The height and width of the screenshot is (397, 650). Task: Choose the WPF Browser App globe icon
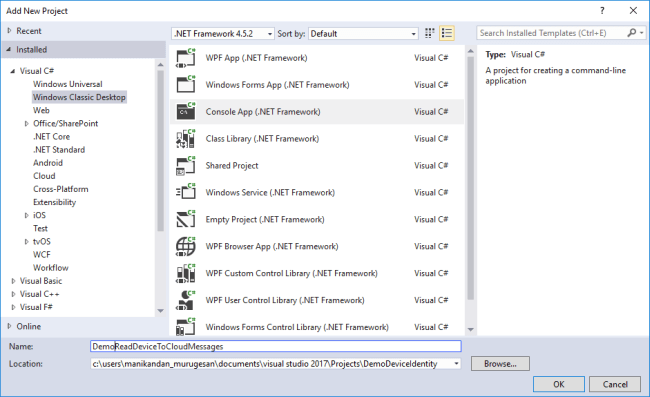(185, 246)
